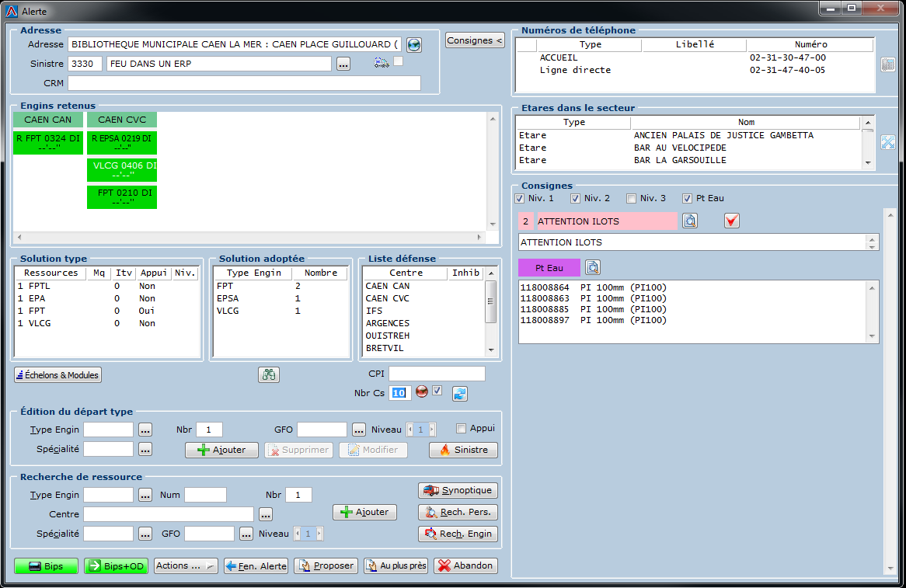Click the CRM input field

point(245,83)
